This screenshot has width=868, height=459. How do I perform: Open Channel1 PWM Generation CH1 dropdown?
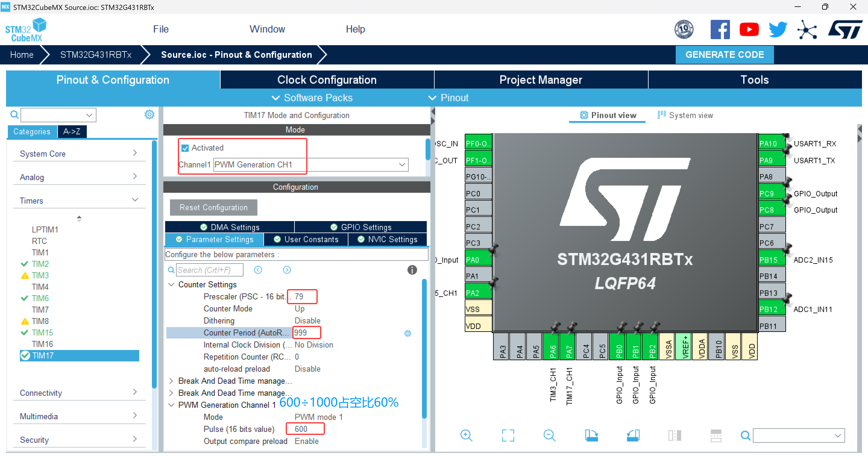click(311, 165)
